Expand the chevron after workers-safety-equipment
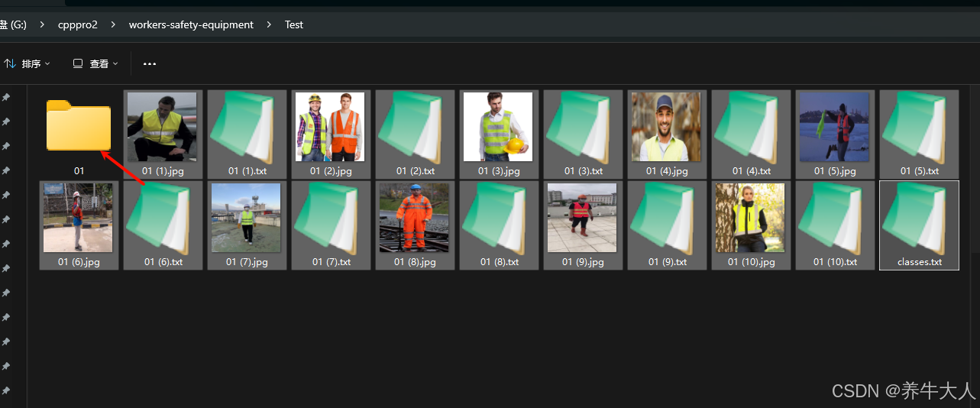The width and height of the screenshot is (980, 408). (x=269, y=24)
